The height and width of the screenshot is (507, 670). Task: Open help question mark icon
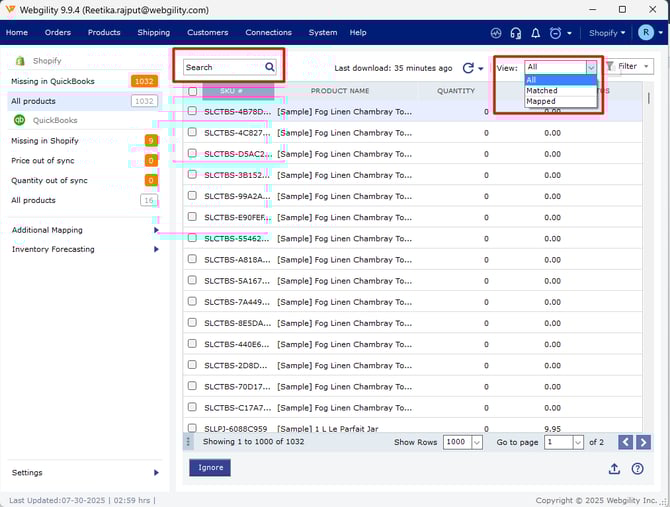637,468
